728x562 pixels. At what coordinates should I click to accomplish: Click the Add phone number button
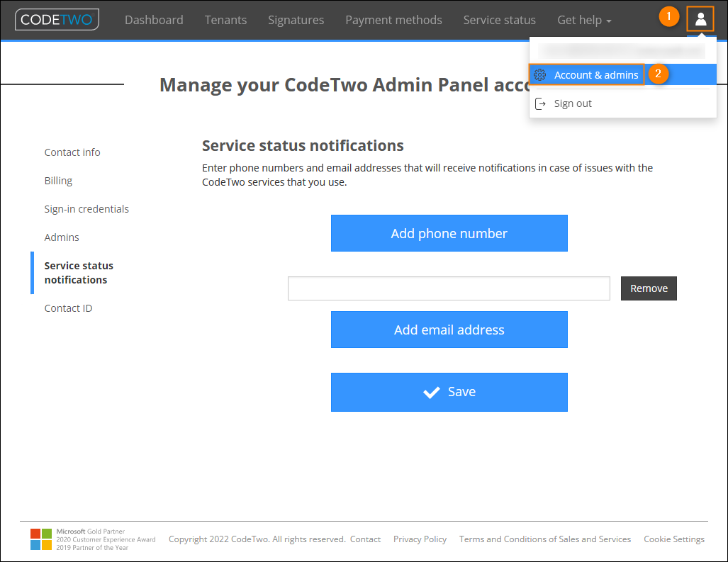point(449,233)
